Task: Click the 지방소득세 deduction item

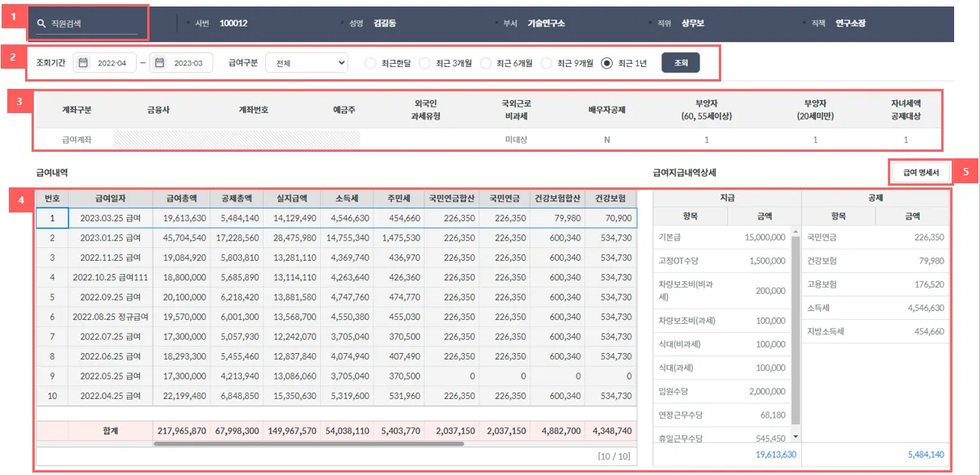Action: [827, 331]
